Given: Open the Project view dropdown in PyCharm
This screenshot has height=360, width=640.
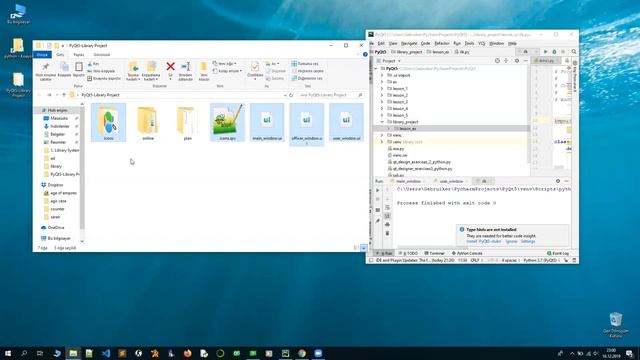Looking at the screenshot, I should tap(389, 61).
